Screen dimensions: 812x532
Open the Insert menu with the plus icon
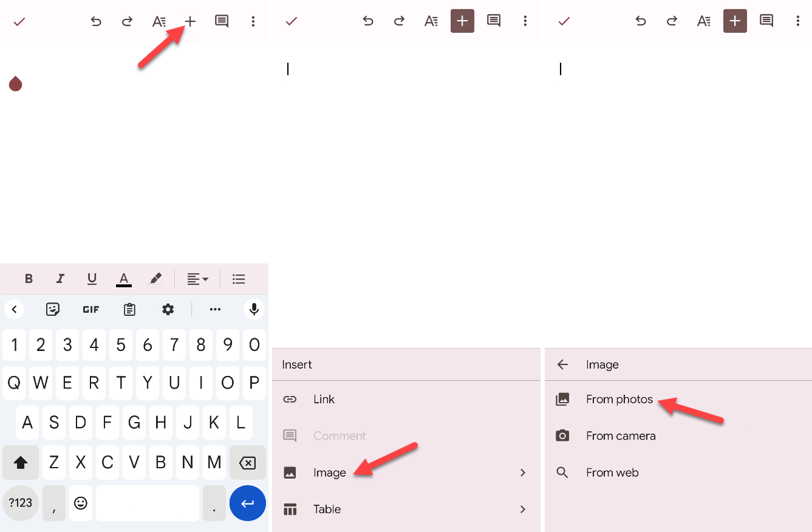(x=190, y=21)
